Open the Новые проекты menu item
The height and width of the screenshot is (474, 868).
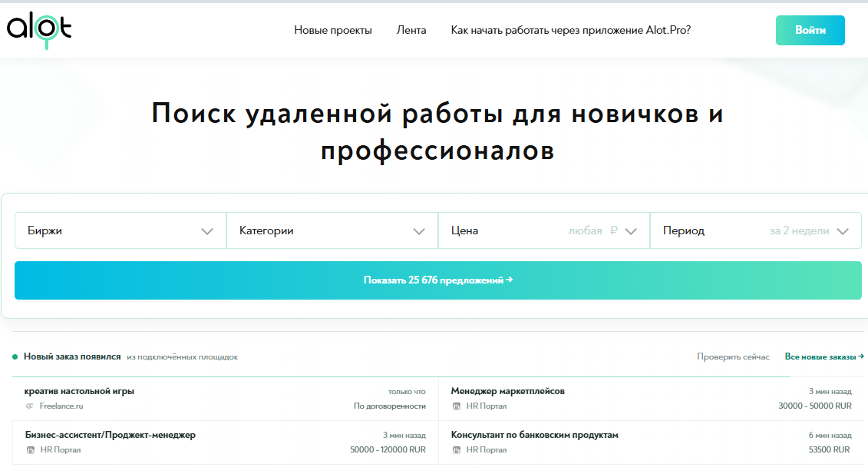[x=333, y=30]
